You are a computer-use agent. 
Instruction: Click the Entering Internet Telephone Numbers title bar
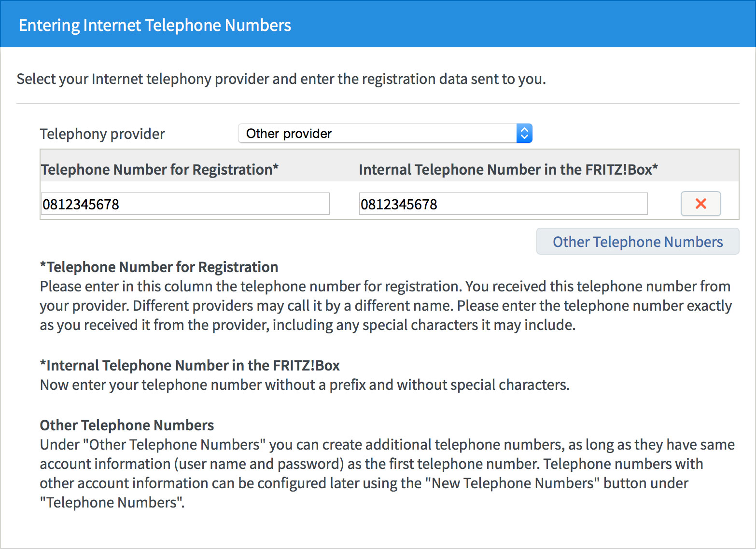coord(155,24)
